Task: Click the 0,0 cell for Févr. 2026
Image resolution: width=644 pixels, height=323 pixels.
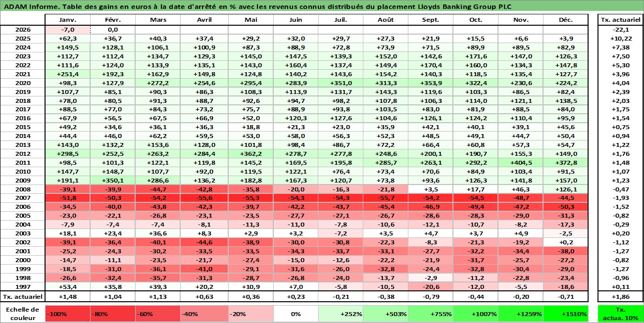Action: tap(112, 30)
